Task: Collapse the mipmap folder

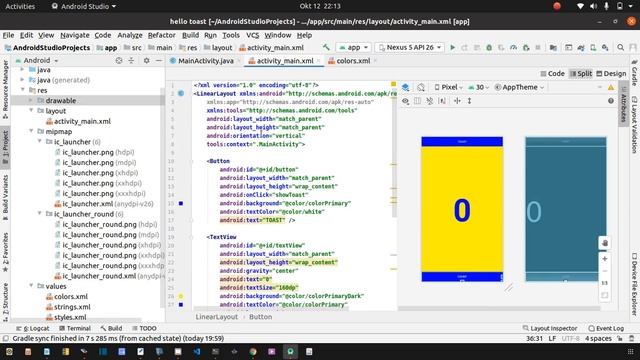Action: [x=31, y=131]
